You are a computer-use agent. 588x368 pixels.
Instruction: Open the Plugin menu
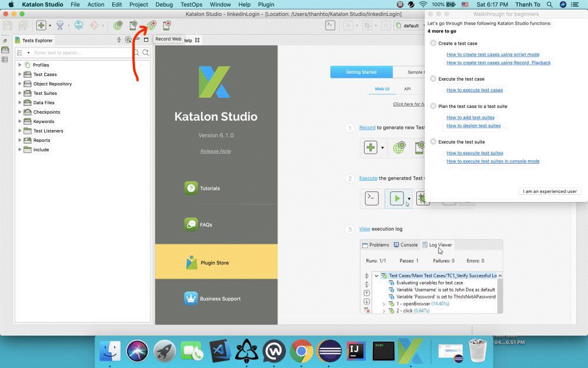[266, 5]
